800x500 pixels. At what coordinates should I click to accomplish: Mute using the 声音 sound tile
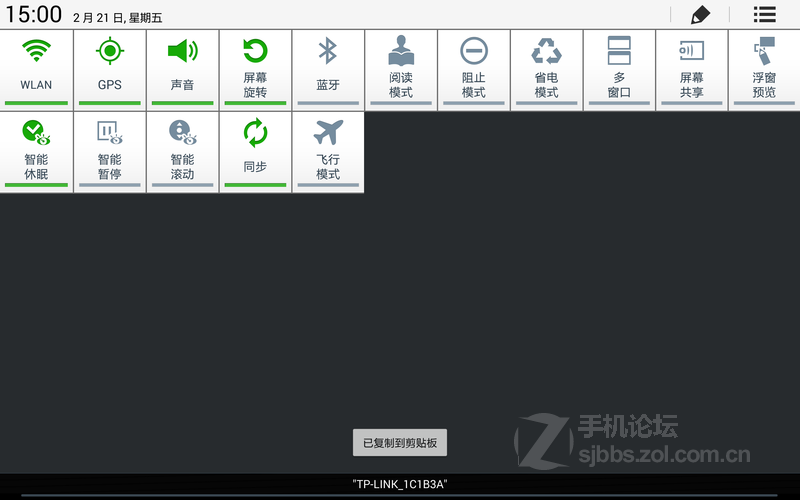point(183,70)
